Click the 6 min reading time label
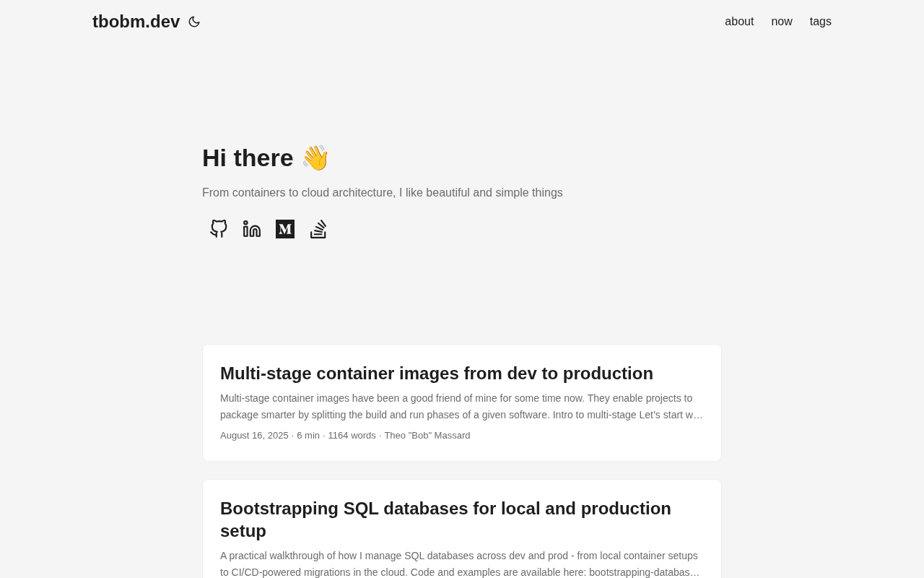The width and height of the screenshot is (924, 578). coord(308,436)
